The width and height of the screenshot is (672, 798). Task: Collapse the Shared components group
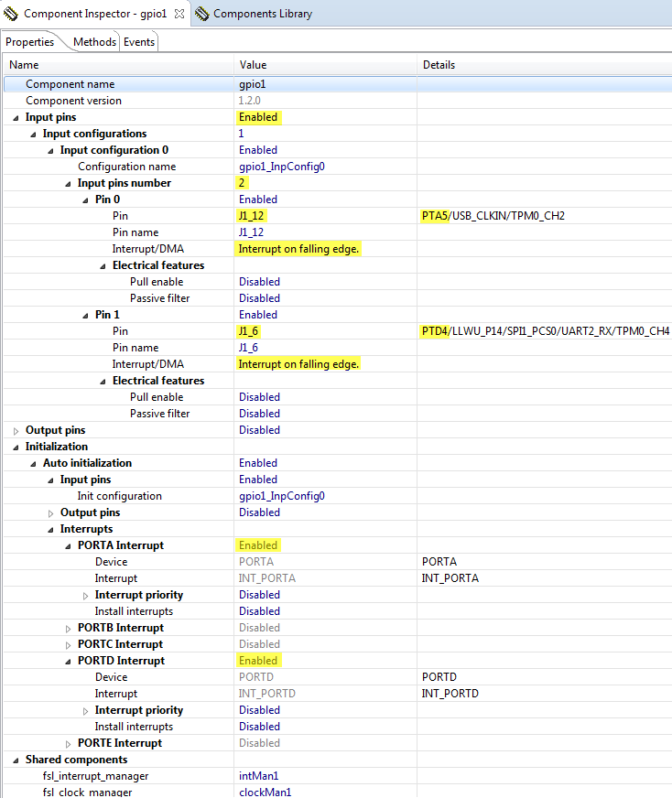(16, 760)
